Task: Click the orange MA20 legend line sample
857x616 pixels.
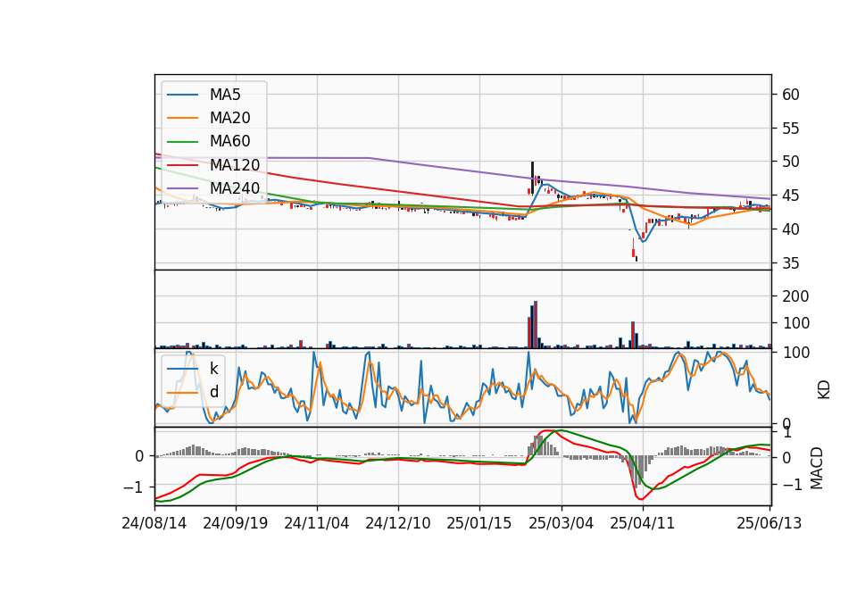Action: click(182, 118)
